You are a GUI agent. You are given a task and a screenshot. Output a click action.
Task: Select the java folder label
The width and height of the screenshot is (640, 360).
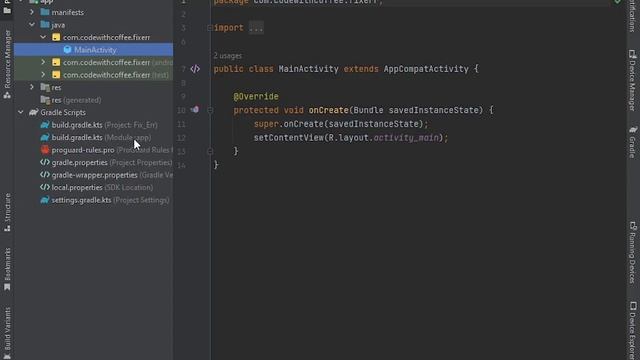(58, 25)
